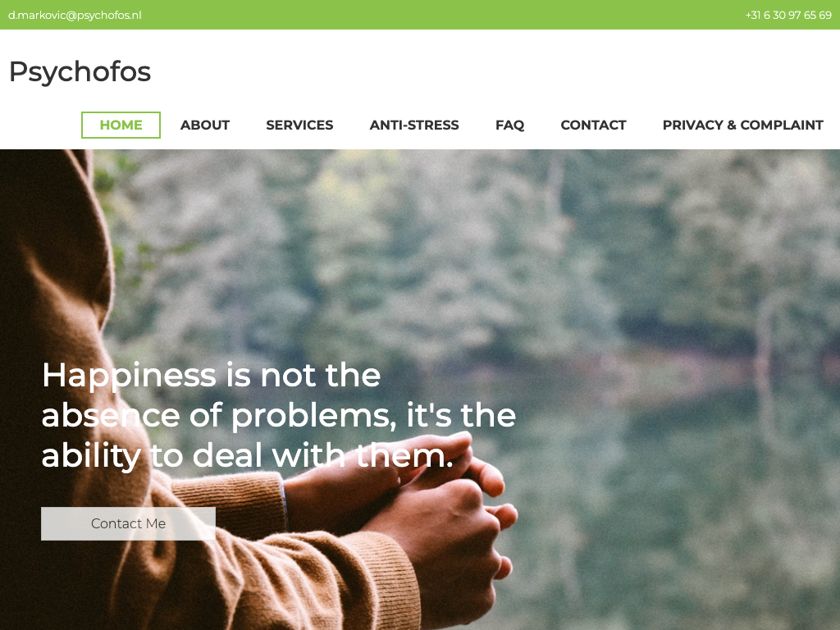Open the SERVICES menu item
This screenshot has height=630, width=840.
pos(299,125)
